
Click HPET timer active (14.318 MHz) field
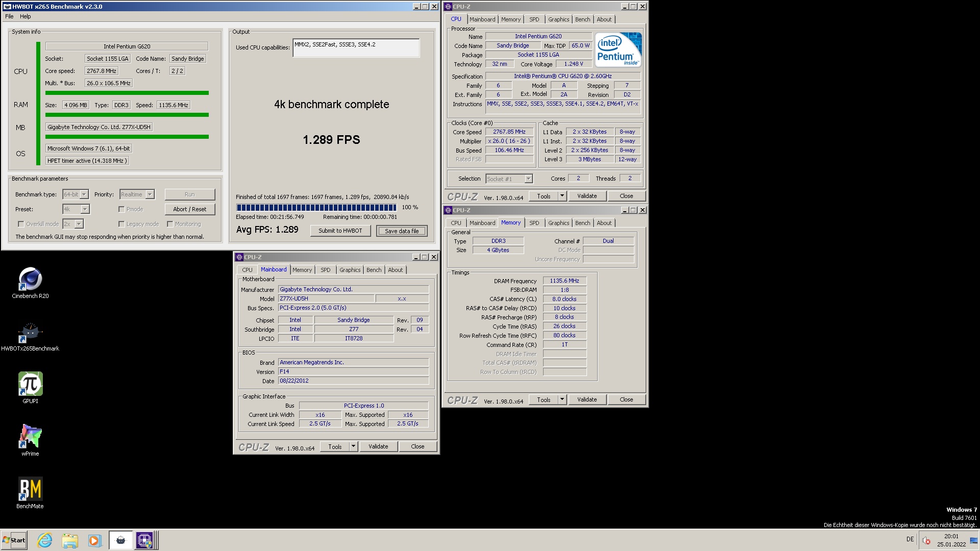[x=87, y=161]
